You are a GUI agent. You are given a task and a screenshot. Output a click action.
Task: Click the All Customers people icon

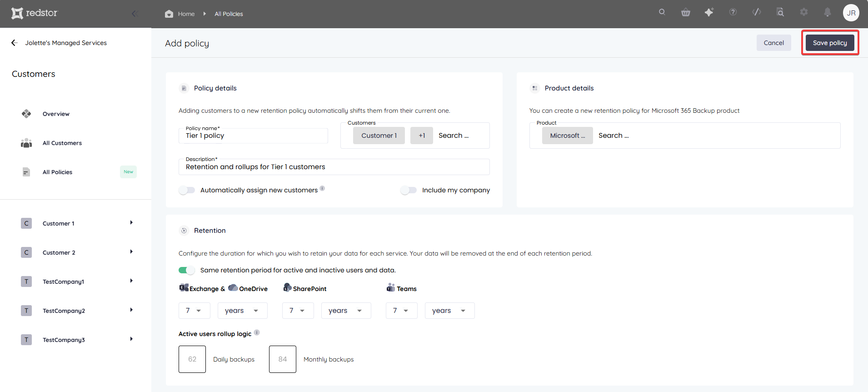tap(26, 143)
